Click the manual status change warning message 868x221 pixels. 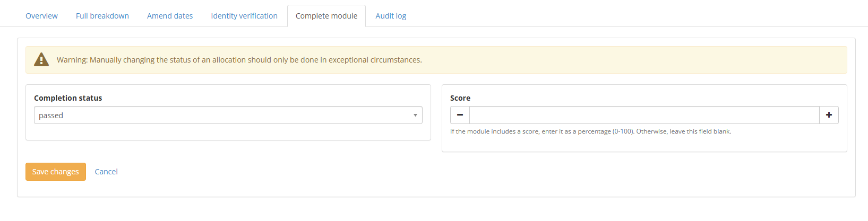(239, 60)
